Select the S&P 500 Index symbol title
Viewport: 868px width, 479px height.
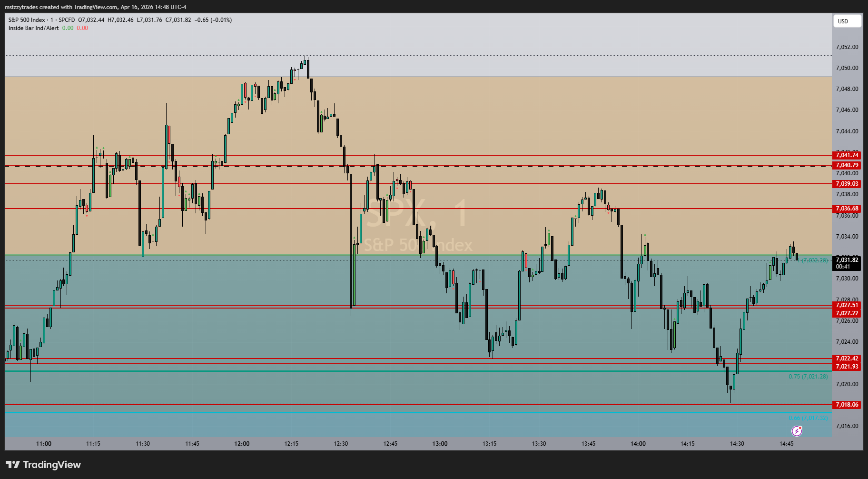[x=27, y=20]
